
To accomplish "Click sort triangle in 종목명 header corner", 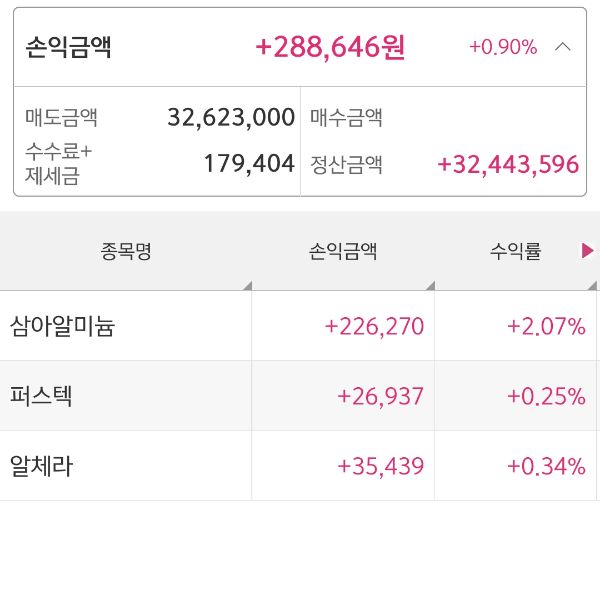I will [246, 286].
